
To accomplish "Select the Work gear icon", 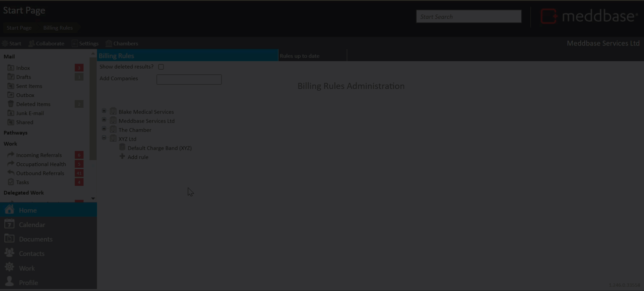I will click(9, 267).
